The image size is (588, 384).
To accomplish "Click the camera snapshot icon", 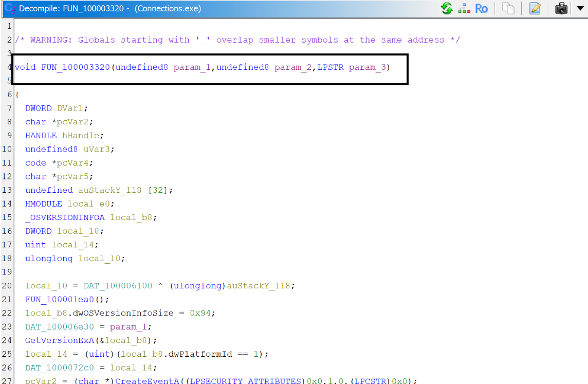I will (561, 8).
